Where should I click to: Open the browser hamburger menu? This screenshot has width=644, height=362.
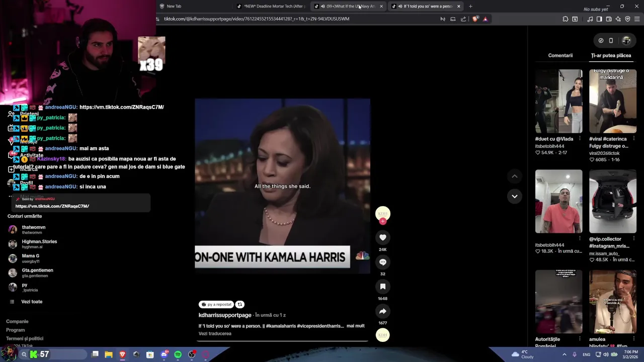click(637, 19)
